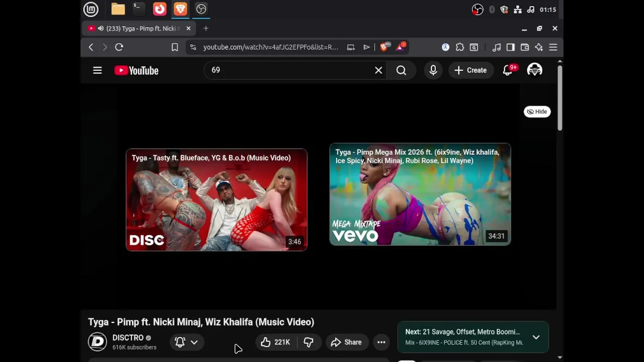The image size is (644, 362).
Task: Expand the playlist Next panel chevron
Action: 536,337
